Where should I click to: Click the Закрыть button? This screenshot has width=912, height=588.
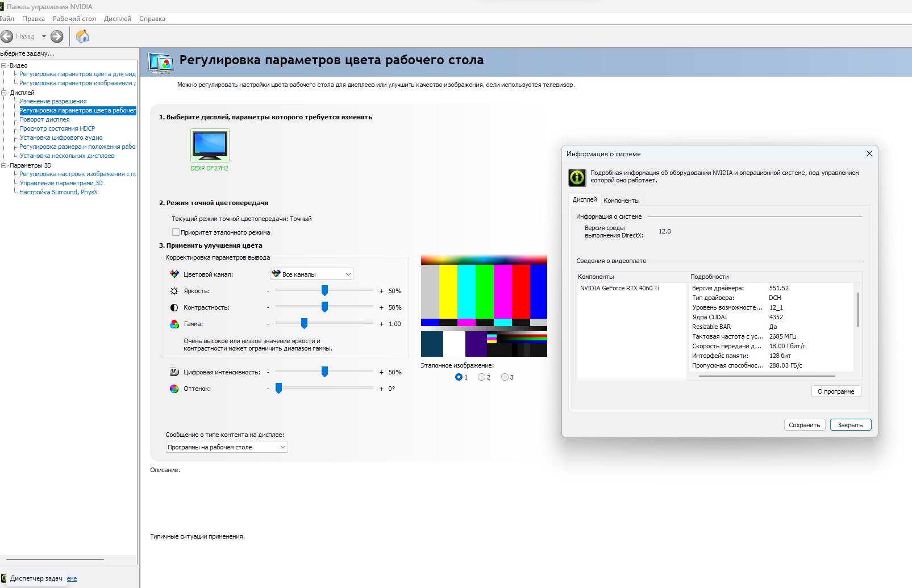point(850,425)
